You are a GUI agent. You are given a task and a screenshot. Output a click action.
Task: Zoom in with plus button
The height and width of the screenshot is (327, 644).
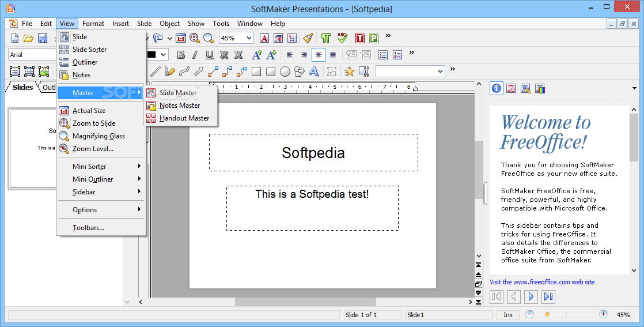[x=603, y=314]
